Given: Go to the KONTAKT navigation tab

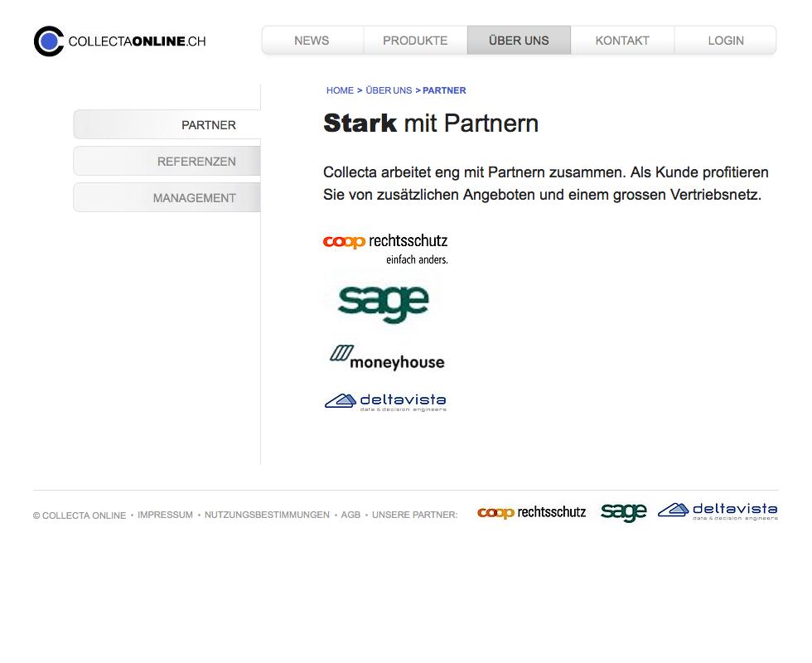Looking at the screenshot, I should click(x=622, y=41).
